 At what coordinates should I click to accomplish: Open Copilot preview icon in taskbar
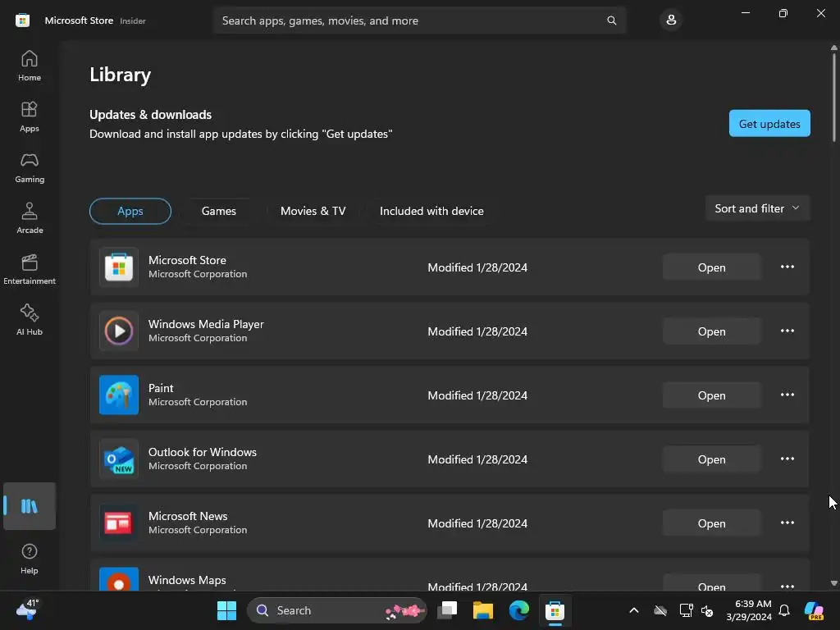(815, 610)
